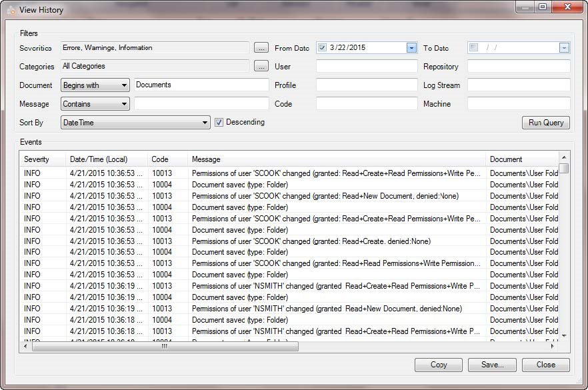The width and height of the screenshot is (588, 390).
Task: Click the Date/Time (Local) column header
Action: point(99,159)
